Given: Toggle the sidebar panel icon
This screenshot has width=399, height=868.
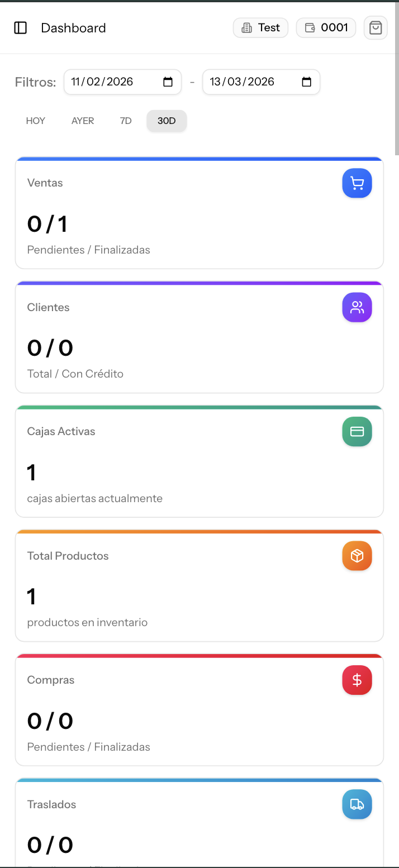Looking at the screenshot, I should click(21, 28).
